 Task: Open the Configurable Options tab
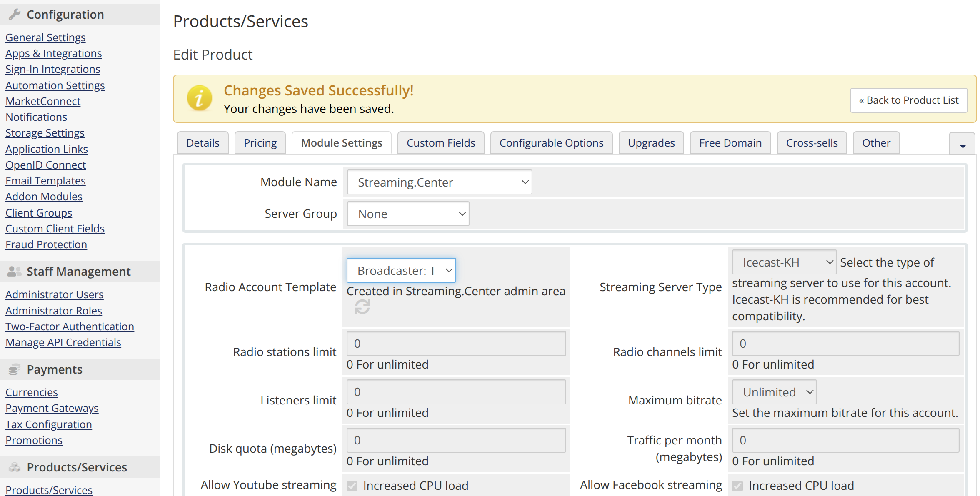pos(551,143)
